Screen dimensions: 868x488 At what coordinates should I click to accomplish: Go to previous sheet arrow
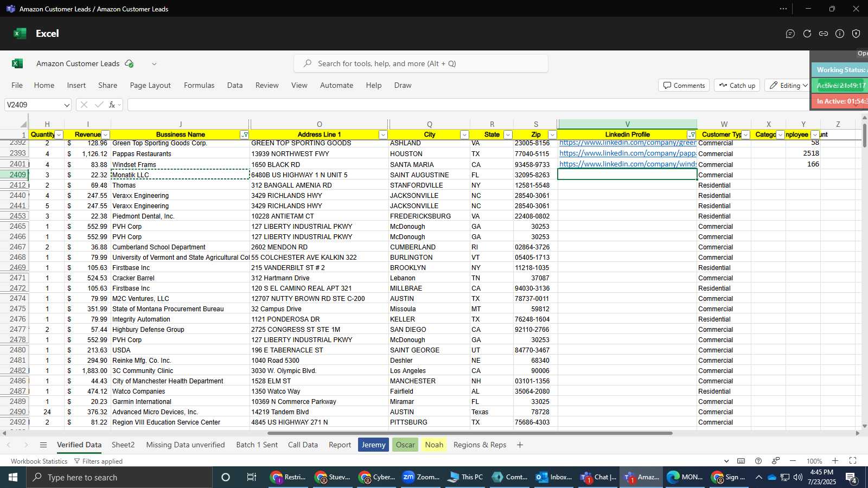[9, 445]
